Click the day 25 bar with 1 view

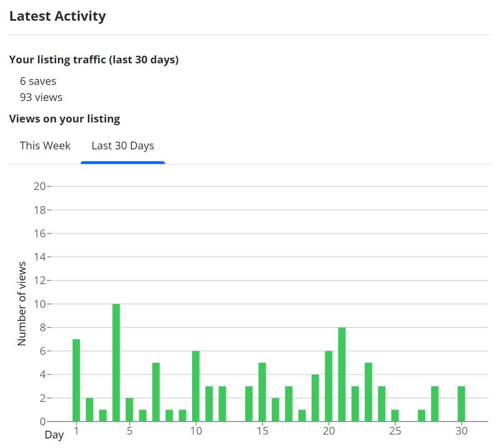[395, 415]
